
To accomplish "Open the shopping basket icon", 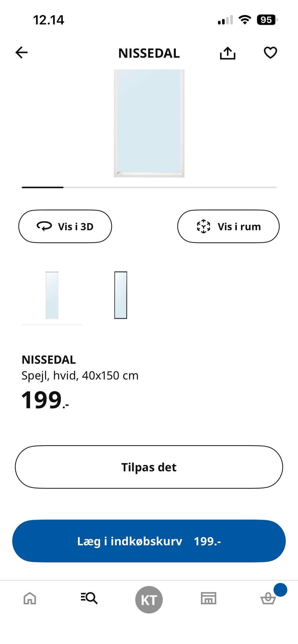I will pos(268,598).
